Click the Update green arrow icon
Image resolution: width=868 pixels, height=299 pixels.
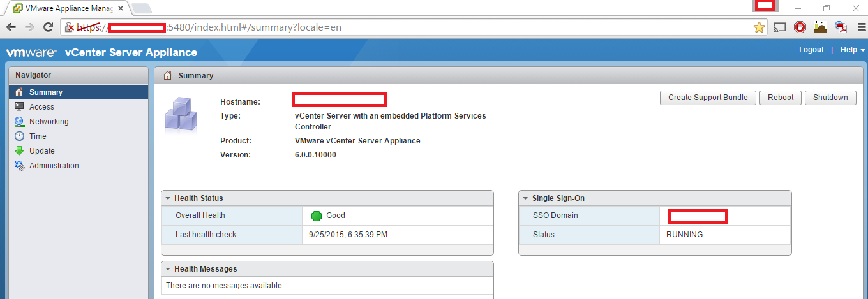[19, 151]
